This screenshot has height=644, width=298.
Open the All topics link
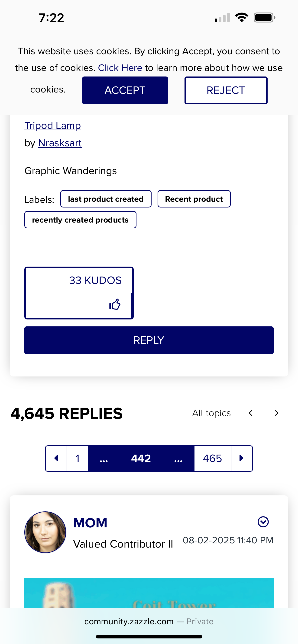tap(211, 413)
